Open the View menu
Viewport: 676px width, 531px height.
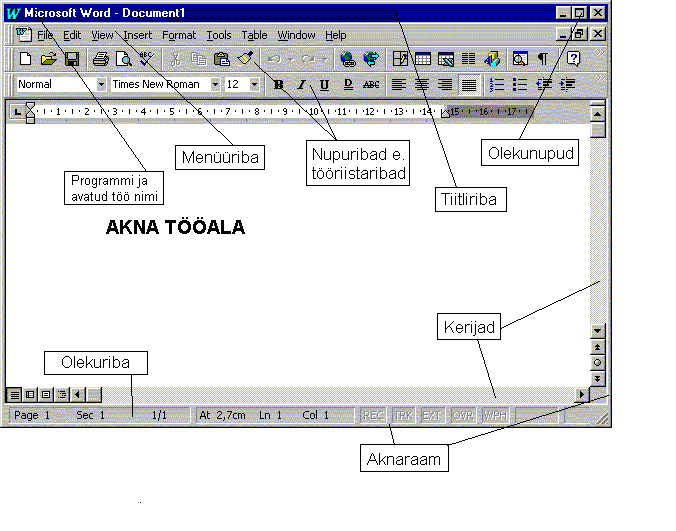click(102, 35)
